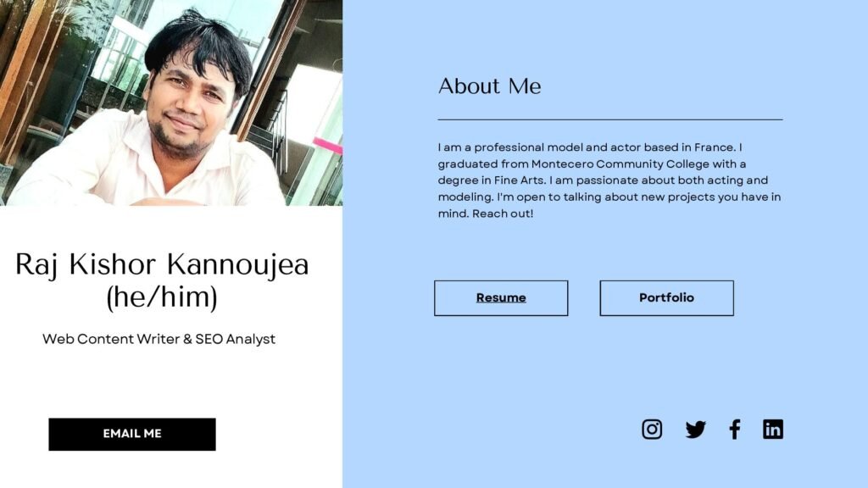
Task: Open the LinkedIn profile icon
Action: coord(772,430)
